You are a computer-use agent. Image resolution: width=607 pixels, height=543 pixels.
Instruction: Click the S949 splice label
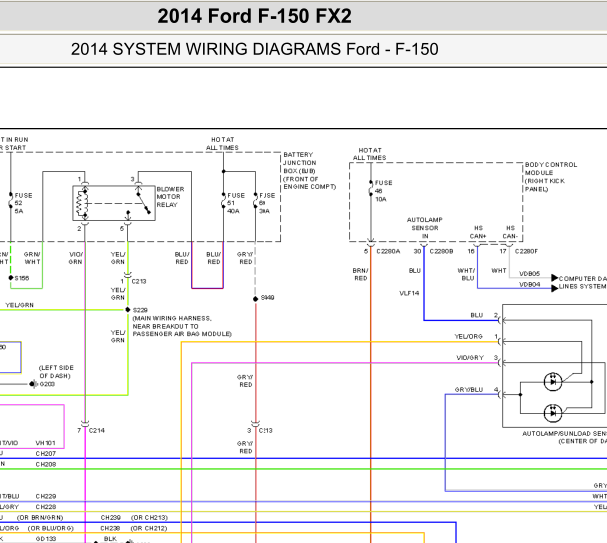point(267,298)
